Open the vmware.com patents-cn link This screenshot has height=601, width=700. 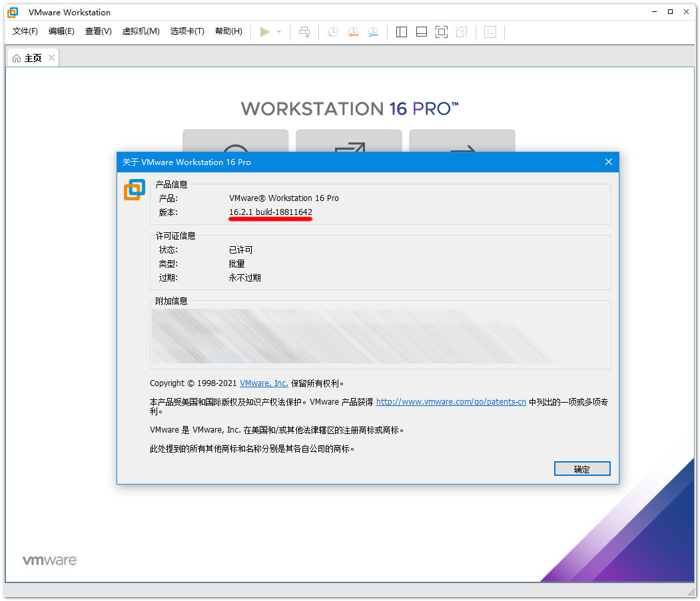click(451, 402)
